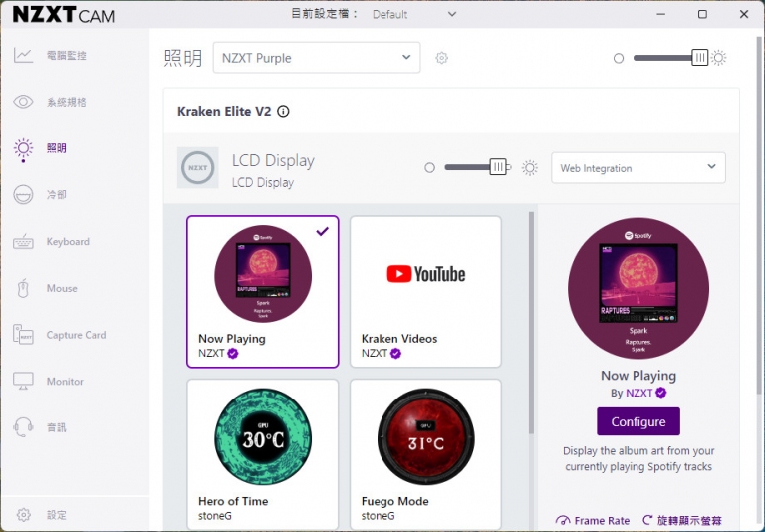Click the checkmark on Now Playing card
The height and width of the screenshot is (532, 765).
322,231
